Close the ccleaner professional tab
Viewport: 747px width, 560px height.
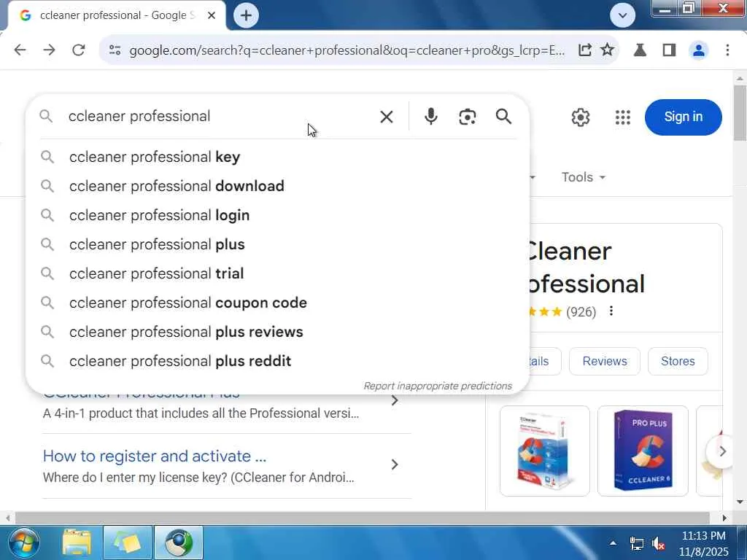click(212, 15)
